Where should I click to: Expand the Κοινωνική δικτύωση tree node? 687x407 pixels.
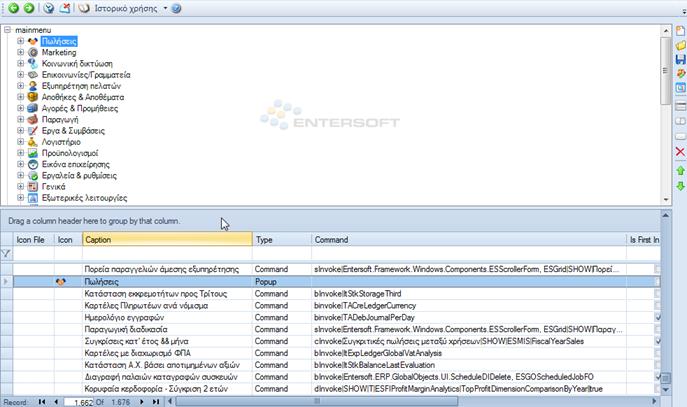click(20, 63)
